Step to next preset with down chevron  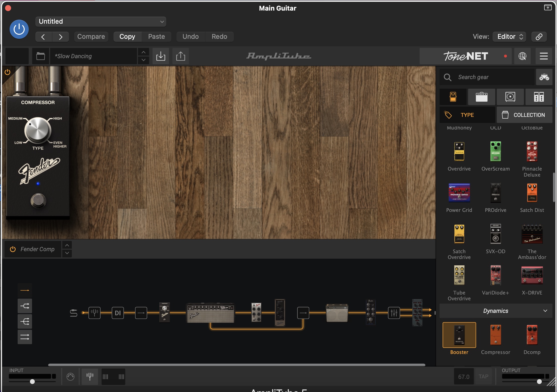coord(143,60)
